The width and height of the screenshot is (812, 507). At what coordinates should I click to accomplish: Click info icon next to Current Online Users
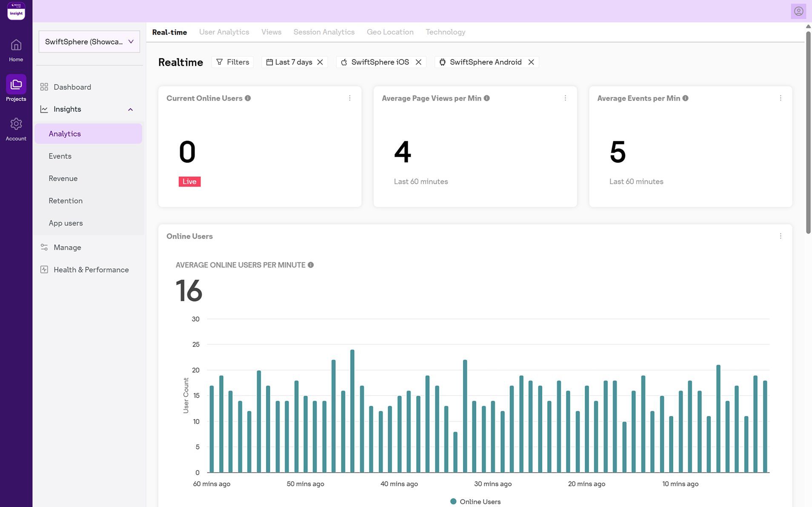[248, 98]
